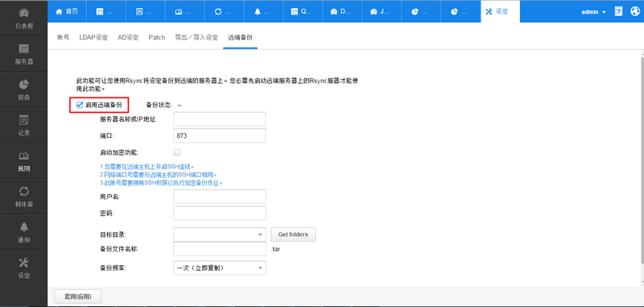Switch to the top tab with the bell icon
Screen dimensions: 644x307
pos(264,11)
